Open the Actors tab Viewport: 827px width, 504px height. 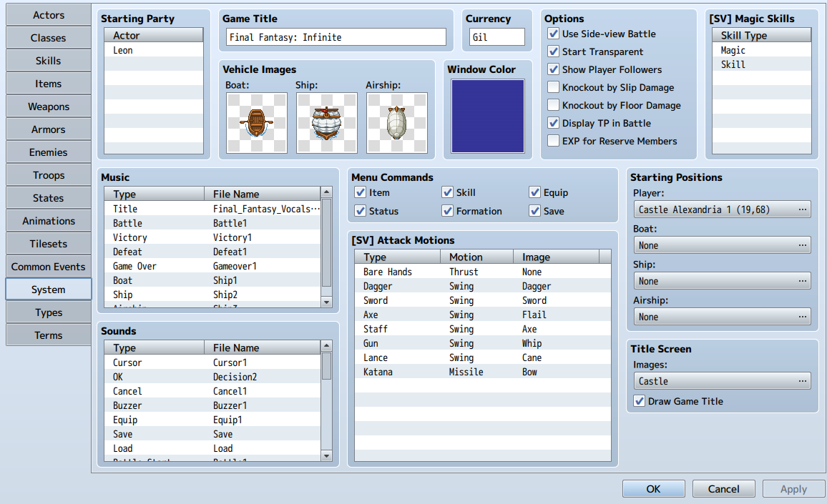point(49,15)
